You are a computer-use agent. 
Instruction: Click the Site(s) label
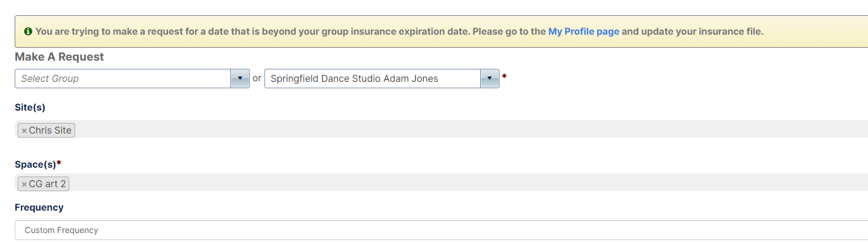30,108
